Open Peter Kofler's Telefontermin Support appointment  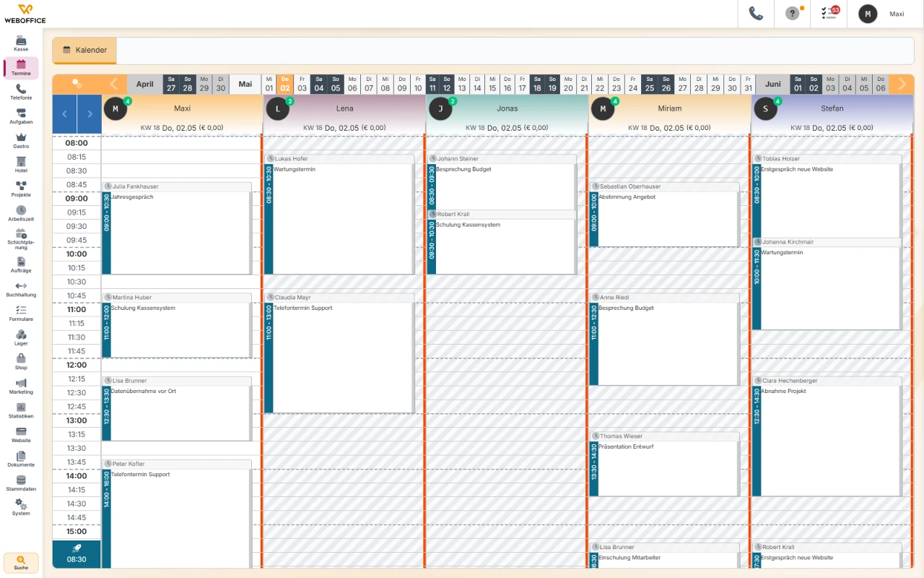click(177, 514)
